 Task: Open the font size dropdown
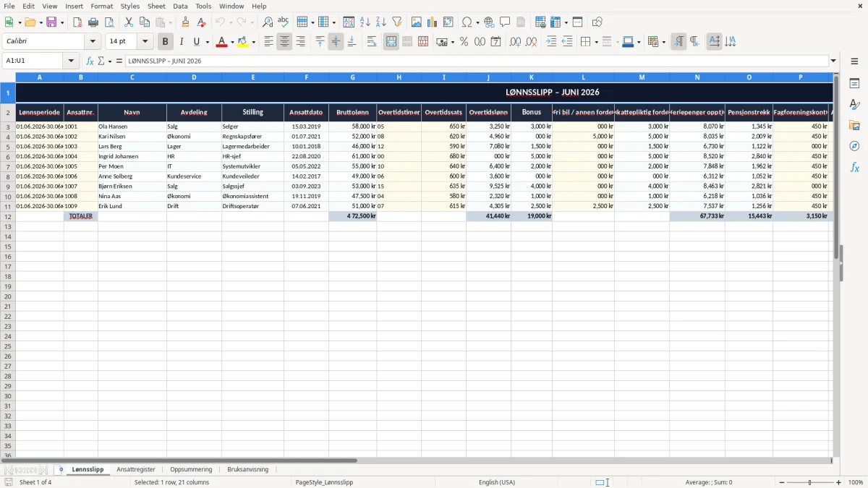[145, 42]
